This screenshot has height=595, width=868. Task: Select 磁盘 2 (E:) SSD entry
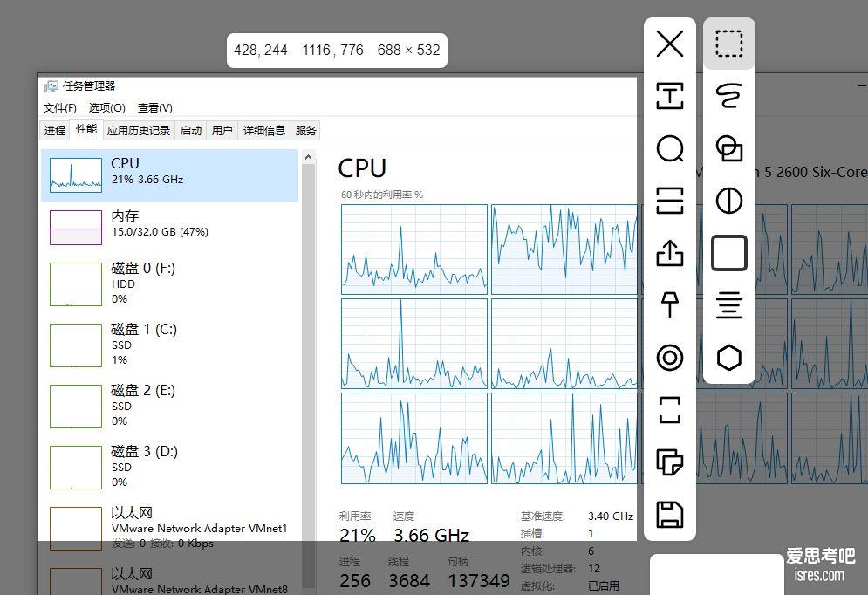click(x=170, y=406)
